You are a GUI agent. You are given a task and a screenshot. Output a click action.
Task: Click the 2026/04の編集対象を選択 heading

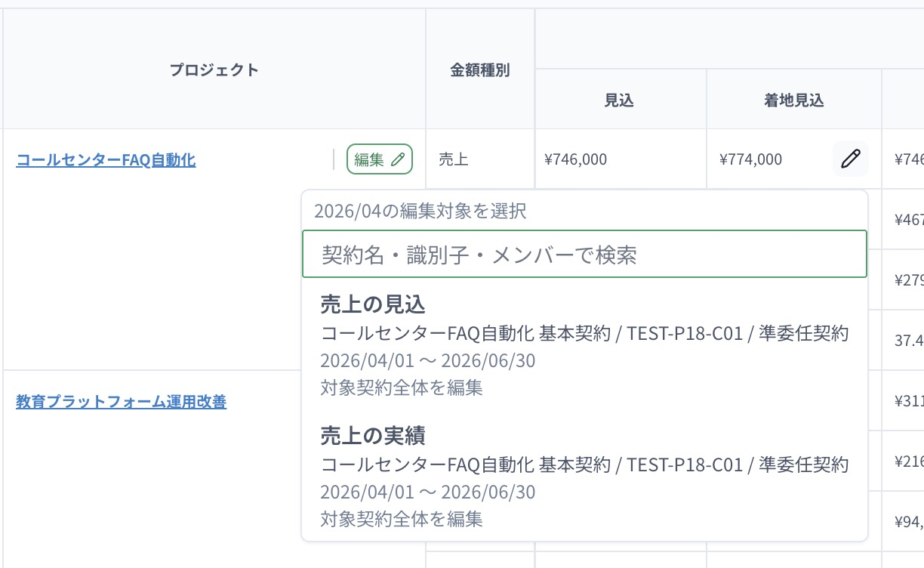(x=420, y=211)
